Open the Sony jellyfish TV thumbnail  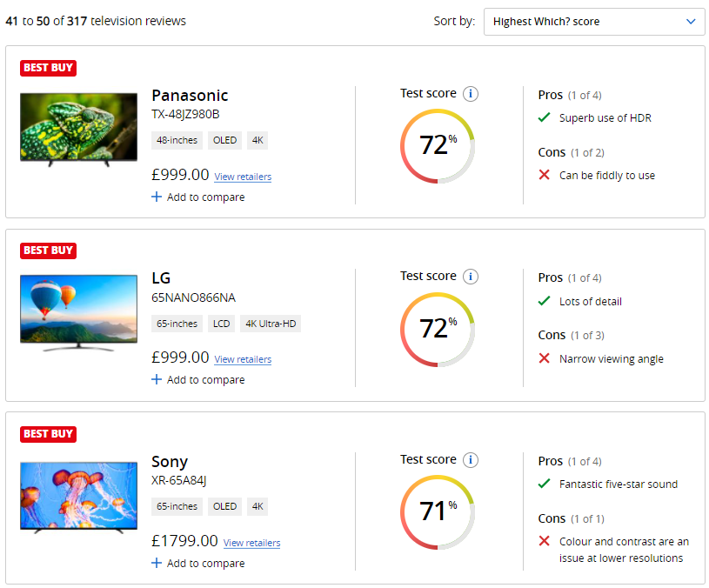point(79,496)
